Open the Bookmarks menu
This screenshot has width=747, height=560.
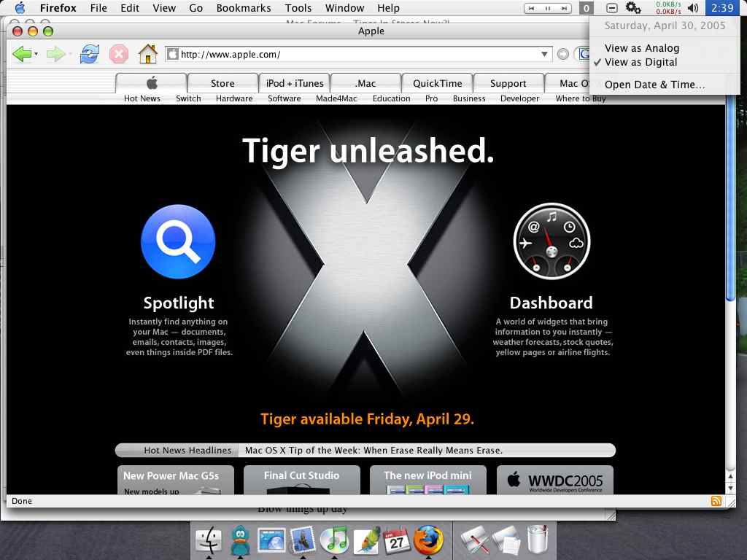(x=244, y=8)
